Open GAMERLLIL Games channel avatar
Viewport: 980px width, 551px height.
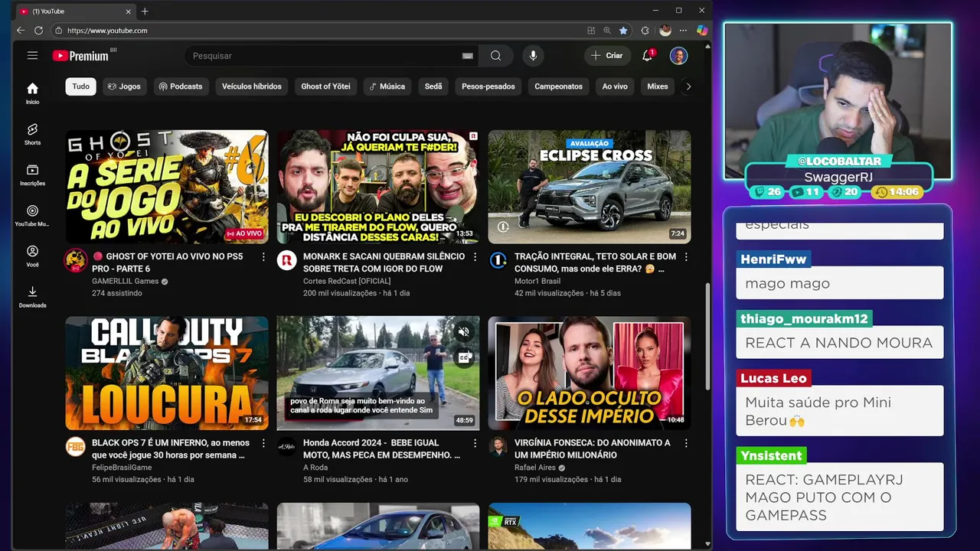point(75,260)
